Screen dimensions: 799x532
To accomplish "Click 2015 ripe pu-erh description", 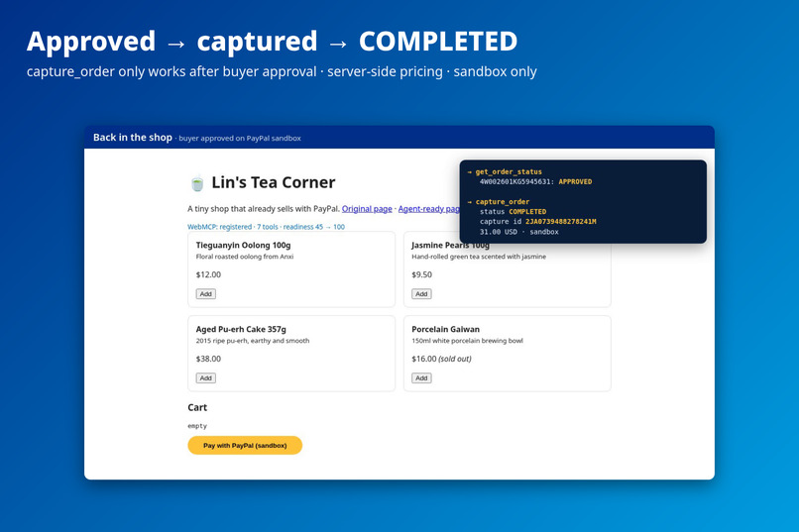I will [253, 341].
